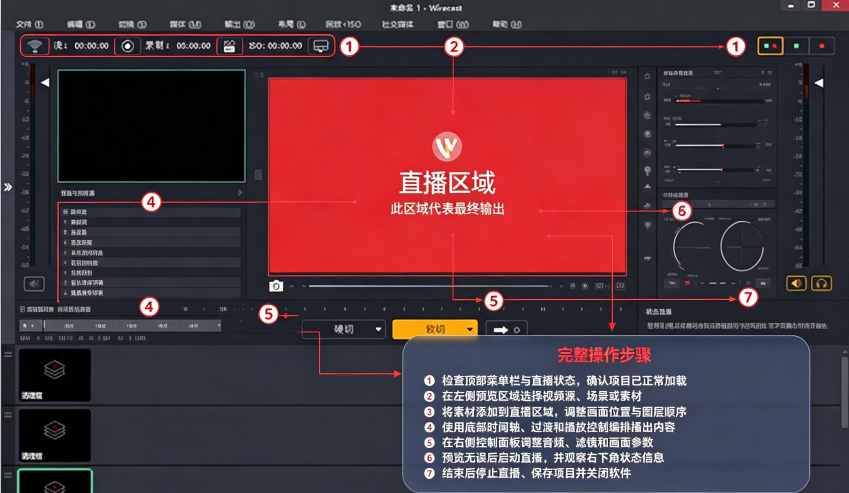Select the first layer shot thumbnail
Image resolution: width=849 pixels, height=493 pixels.
(x=55, y=374)
